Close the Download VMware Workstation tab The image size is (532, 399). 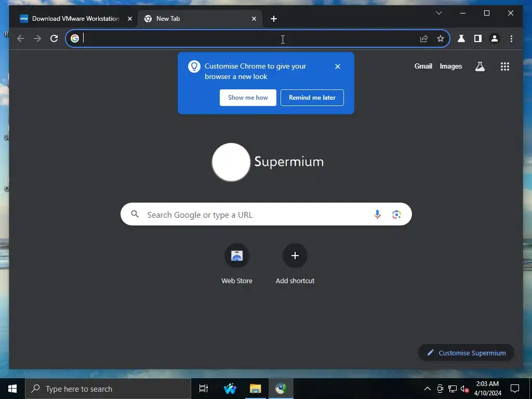coord(129,19)
